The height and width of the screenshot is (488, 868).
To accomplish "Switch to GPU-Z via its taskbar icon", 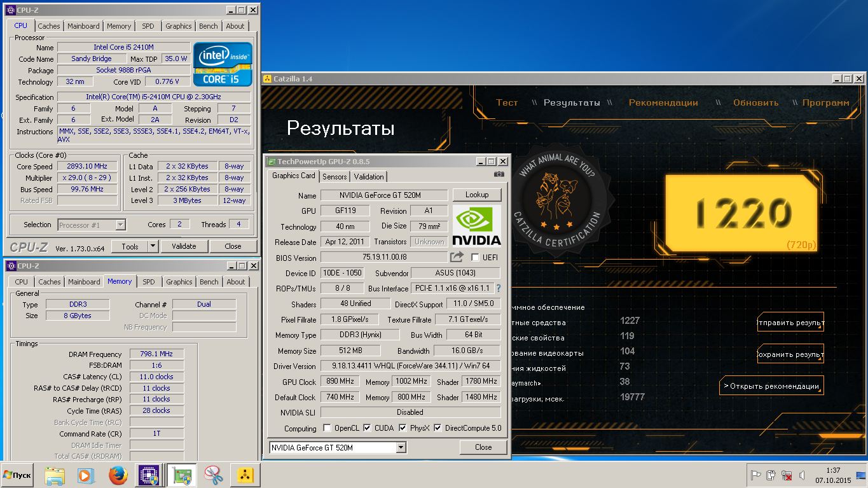I will [x=181, y=475].
